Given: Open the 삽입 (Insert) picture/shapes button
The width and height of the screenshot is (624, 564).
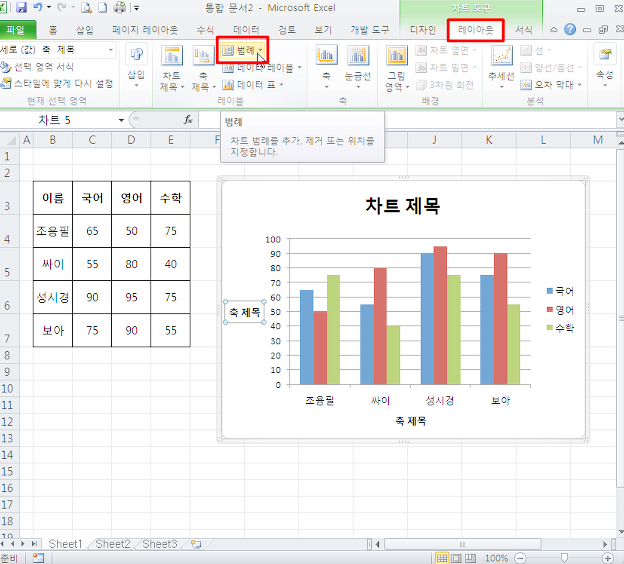Looking at the screenshot, I should click(136, 66).
